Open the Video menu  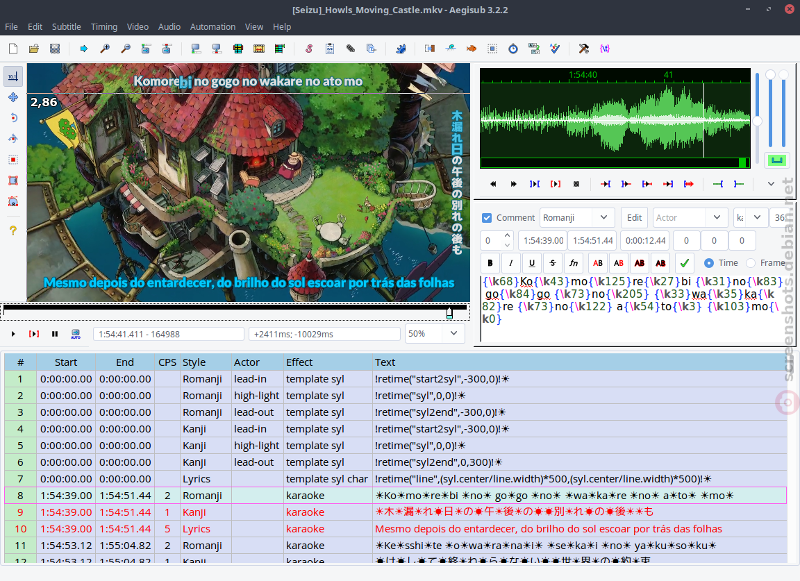pos(138,27)
